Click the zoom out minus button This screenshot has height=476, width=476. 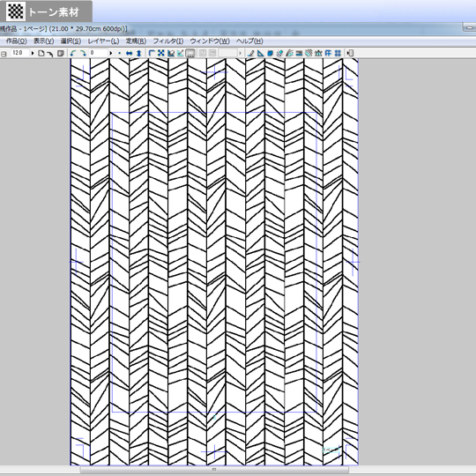(4, 54)
